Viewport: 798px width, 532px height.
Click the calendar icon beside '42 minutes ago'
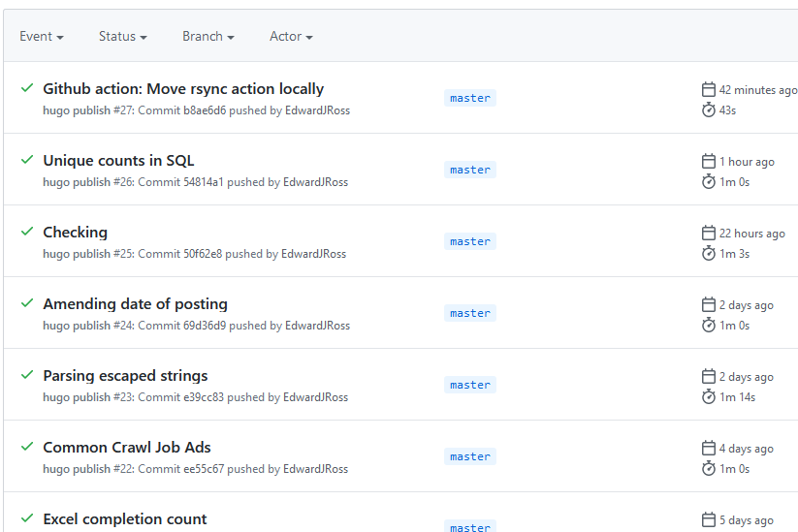[708, 89]
